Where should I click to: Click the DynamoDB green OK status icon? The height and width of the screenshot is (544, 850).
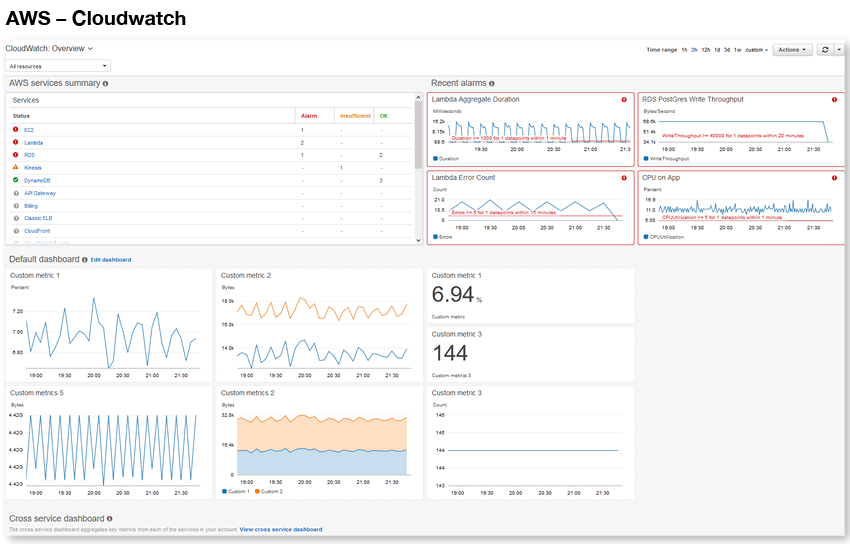coord(15,180)
